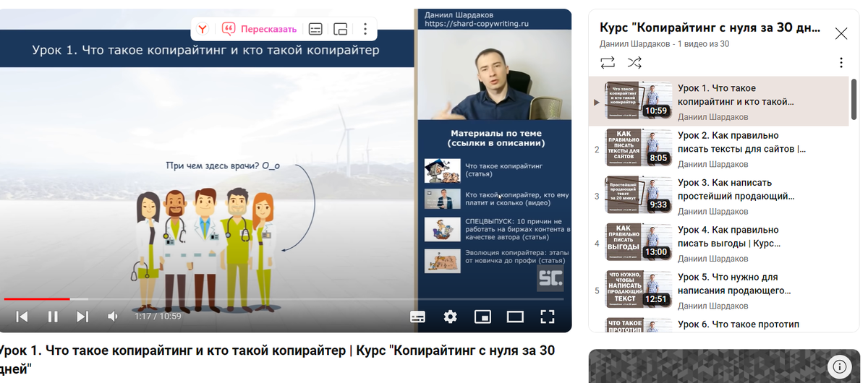Open Урок 4 thumbnail with 13:00 duration
This screenshot has height=383, width=868.
pos(639,242)
